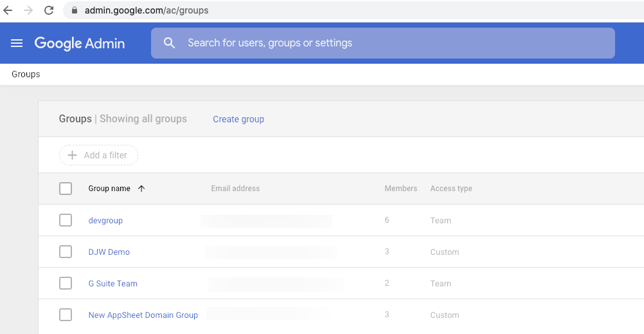Viewport: 644px width, 334px height.
Task: Click the Groups breadcrumb
Action: click(26, 74)
